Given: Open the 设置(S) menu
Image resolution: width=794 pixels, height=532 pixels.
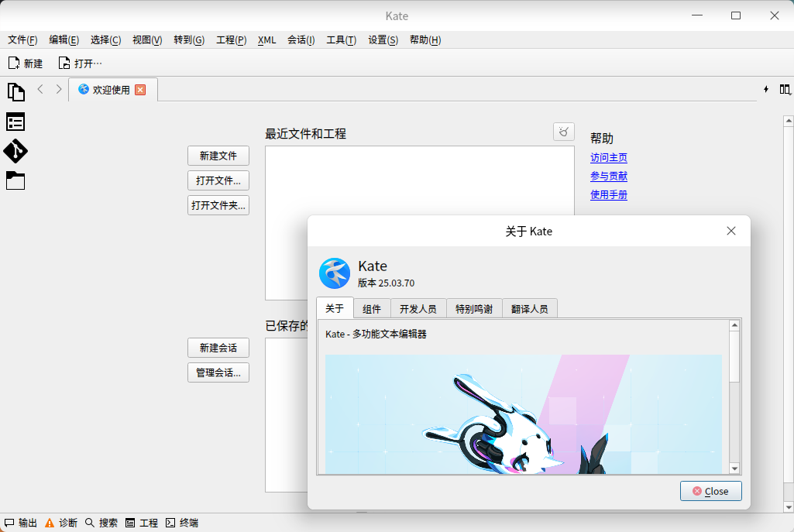Looking at the screenshot, I should coord(383,40).
